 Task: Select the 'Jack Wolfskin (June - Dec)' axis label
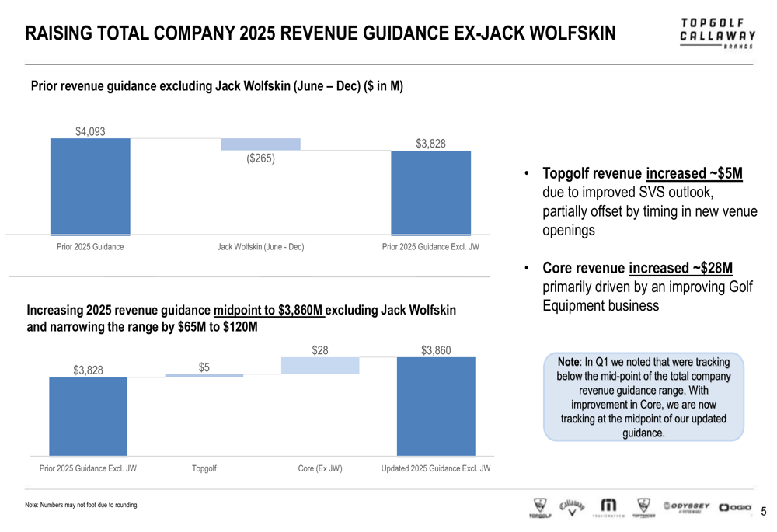pos(260,247)
